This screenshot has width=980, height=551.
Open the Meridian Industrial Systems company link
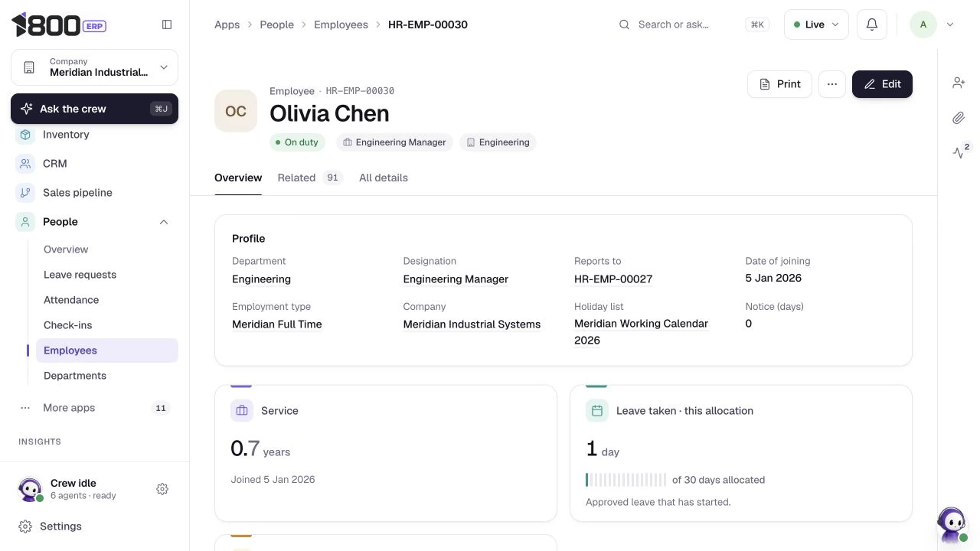pos(472,324)
